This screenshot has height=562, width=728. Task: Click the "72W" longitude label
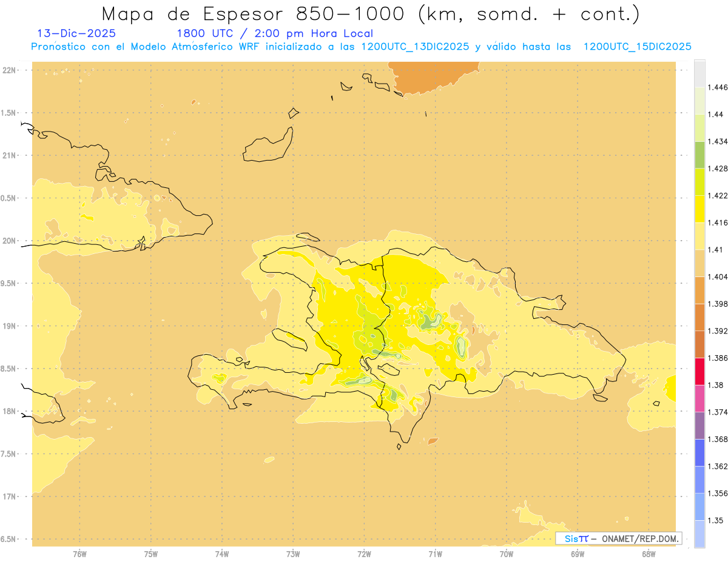tap(364, 554)
